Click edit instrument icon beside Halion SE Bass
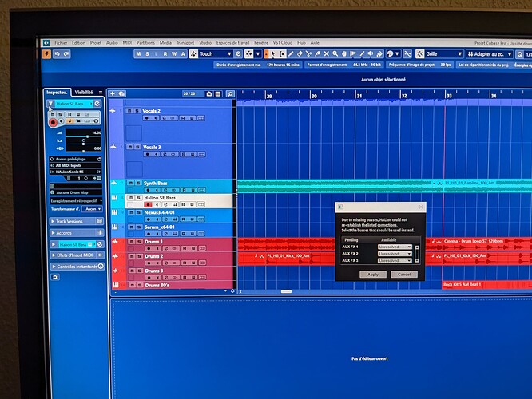The width and height of the screenshot is (532, 399). 97,104
